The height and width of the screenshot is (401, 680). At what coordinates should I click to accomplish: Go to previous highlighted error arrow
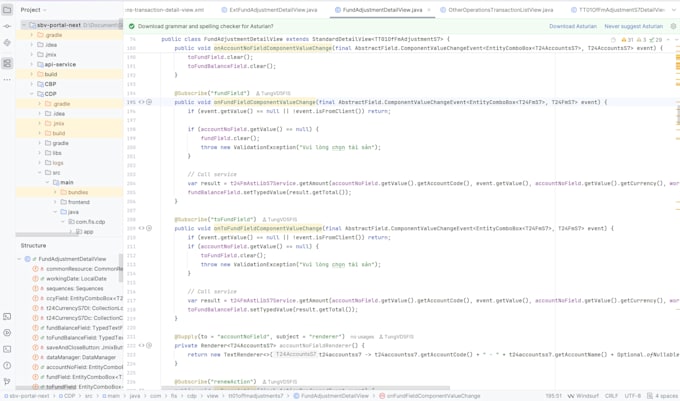coord(668,39)
